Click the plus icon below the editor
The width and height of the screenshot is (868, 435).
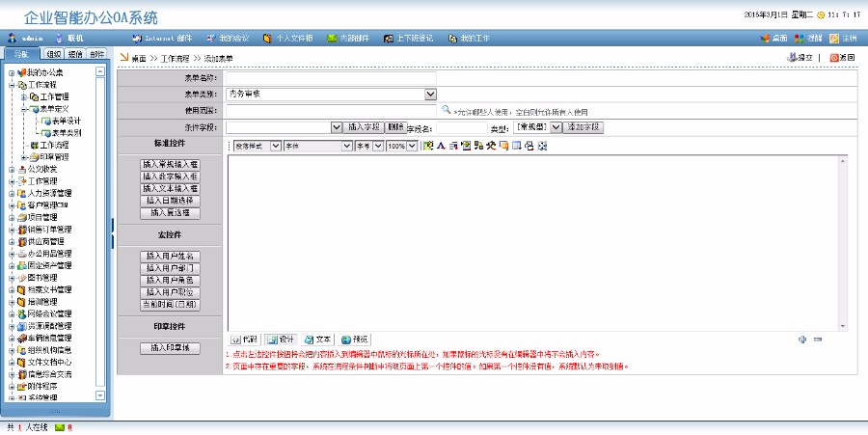pos(802,340)
